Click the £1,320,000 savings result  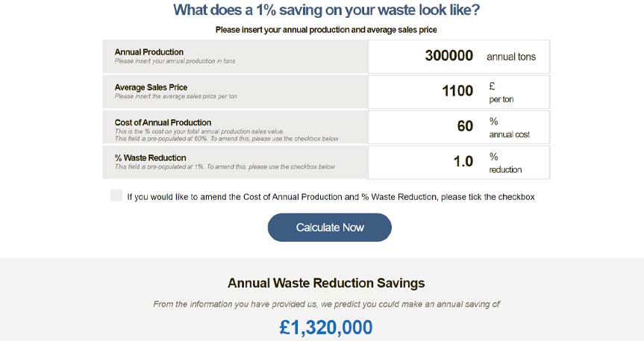click(x=326, y=328)
